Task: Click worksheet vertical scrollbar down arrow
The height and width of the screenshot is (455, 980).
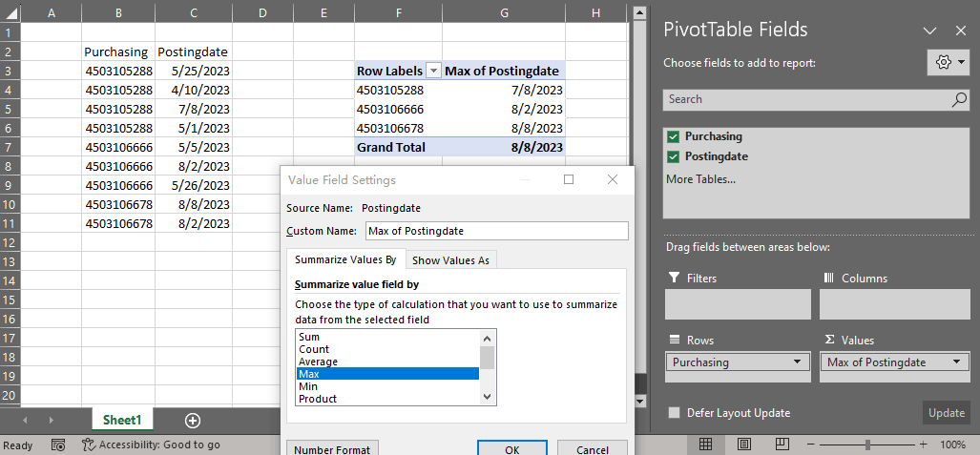Action: pyautogui.click(x=638, y=401)
